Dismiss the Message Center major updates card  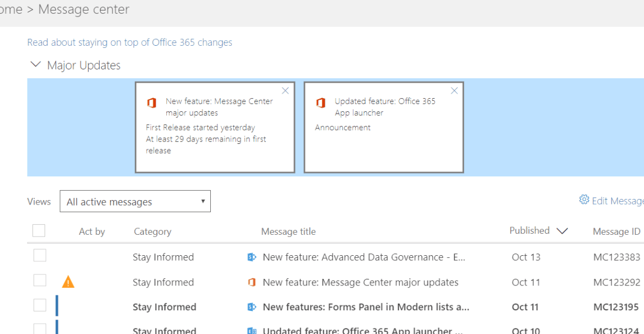285,90
